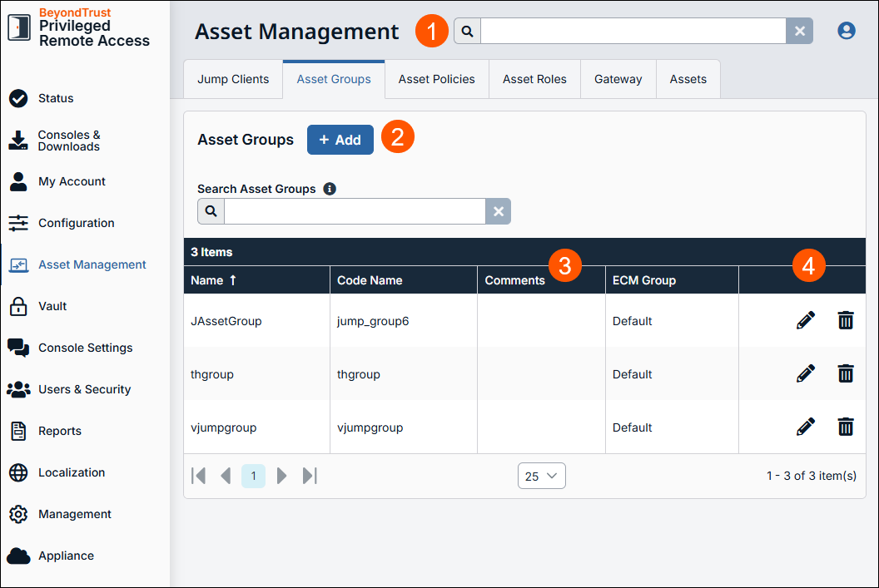The width and height of the screenshot is (879, 588).
Task: Delete the thgroup asset group
Action: tap(846, 373)
